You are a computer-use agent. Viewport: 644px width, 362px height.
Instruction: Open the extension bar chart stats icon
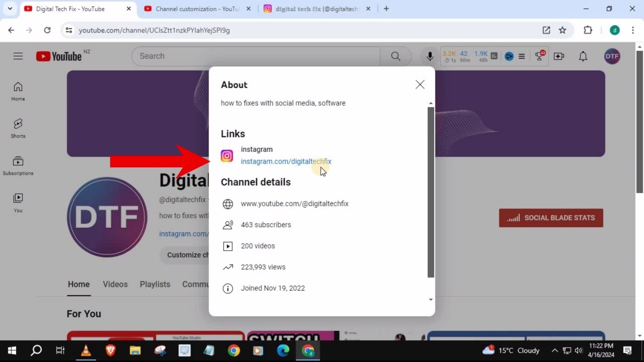tap(494, 56)
